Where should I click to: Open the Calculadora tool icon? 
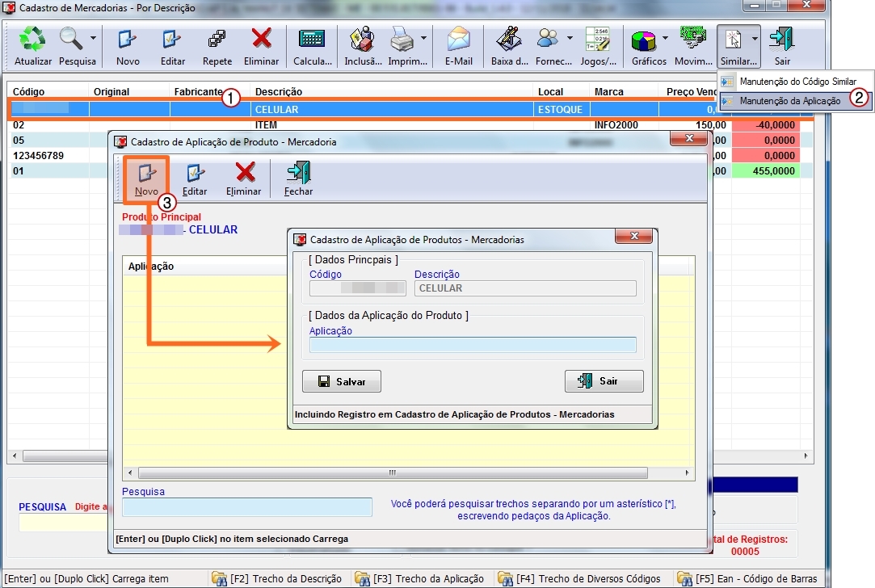point(311,40)
